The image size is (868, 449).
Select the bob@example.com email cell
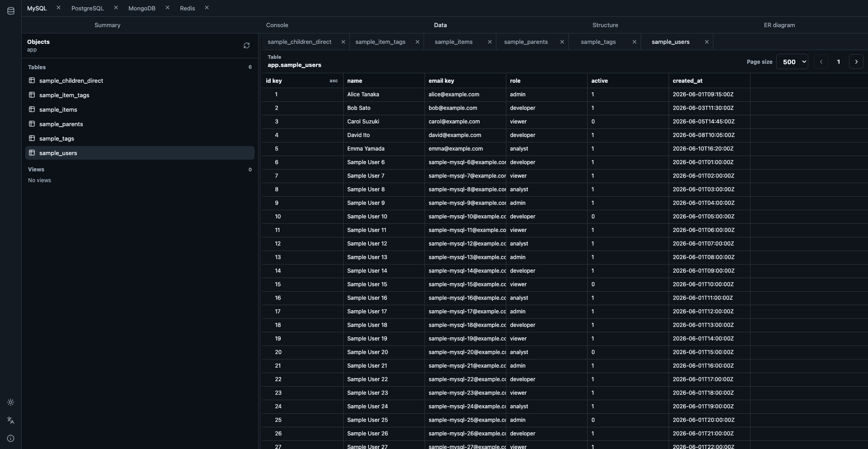point(465,108)
